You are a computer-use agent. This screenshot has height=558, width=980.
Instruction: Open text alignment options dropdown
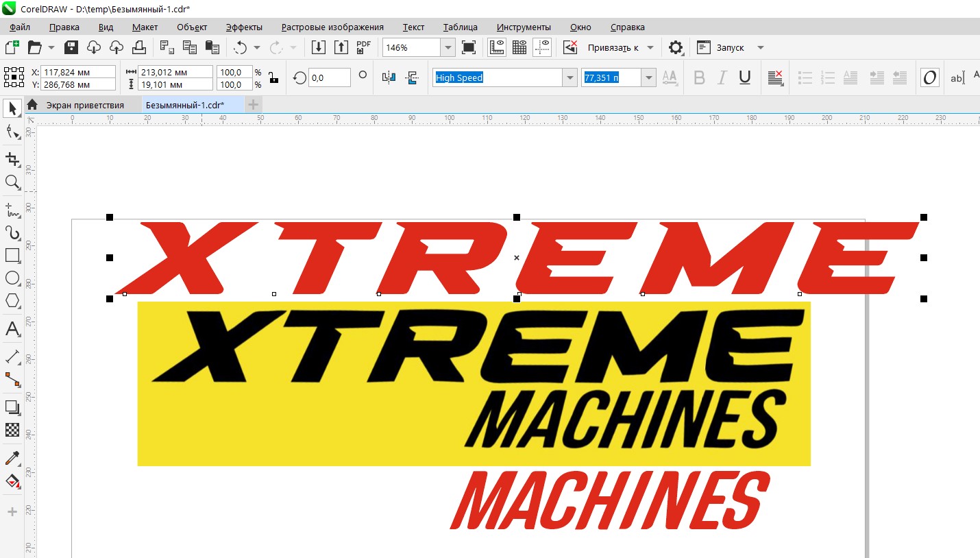pos(776,77)
